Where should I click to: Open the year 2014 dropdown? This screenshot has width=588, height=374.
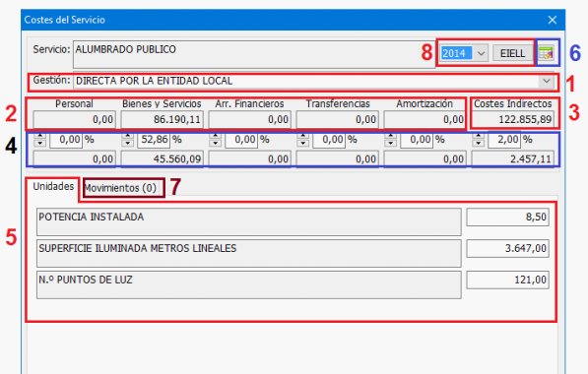click(481, 53)
